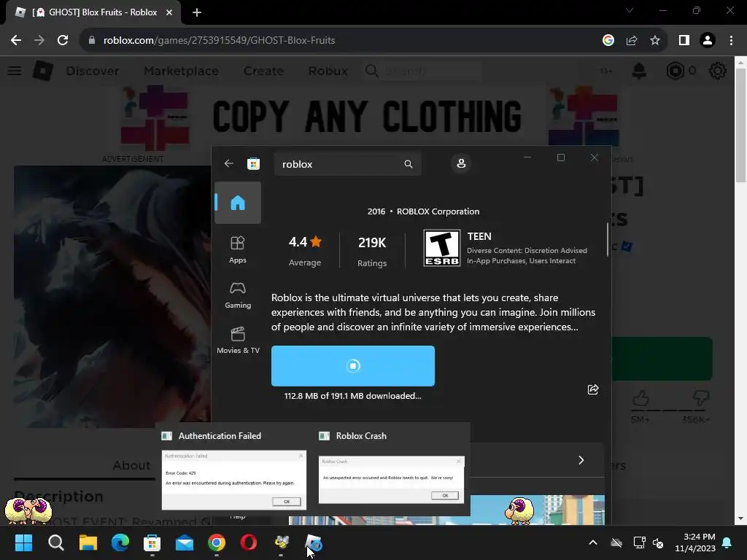The height and width of the screenshot is (560, 747).
Task: Open Roblox settings gear
Action: (718, 71)
